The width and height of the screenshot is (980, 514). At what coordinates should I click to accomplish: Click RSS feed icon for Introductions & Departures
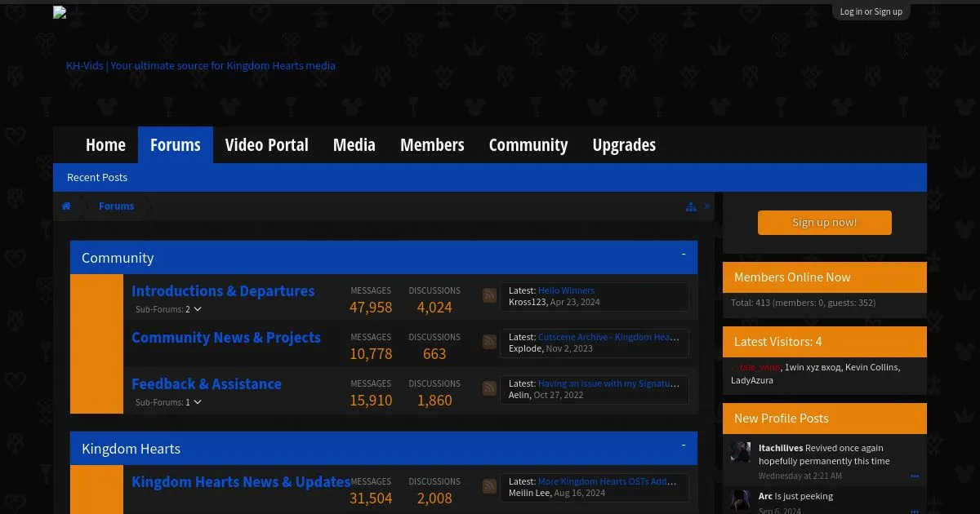489,295
